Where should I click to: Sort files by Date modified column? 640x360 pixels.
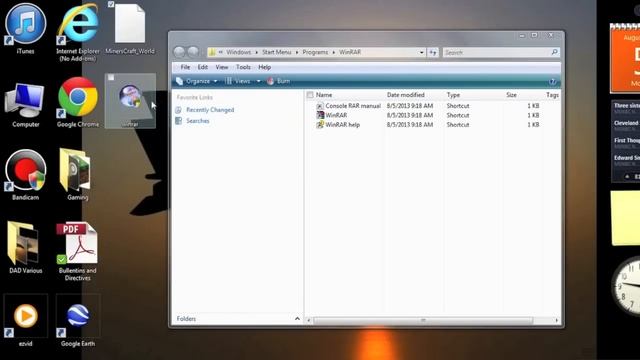406,95
